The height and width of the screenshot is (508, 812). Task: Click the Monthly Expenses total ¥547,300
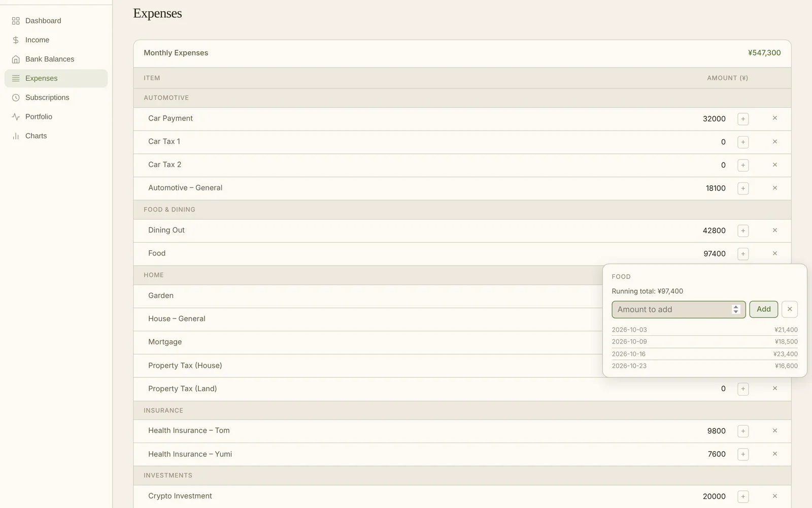tap(764, 53)
